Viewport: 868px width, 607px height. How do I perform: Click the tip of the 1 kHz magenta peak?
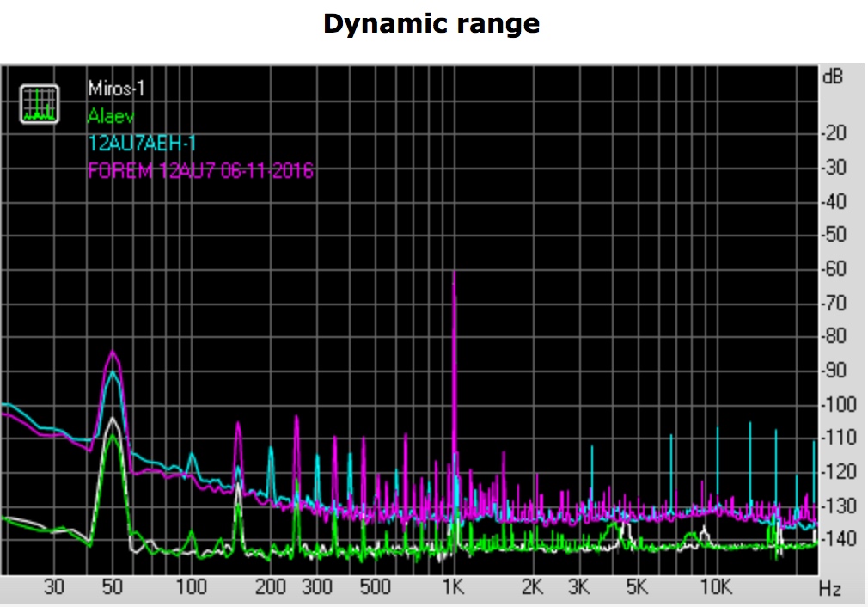tap(454, 273)
